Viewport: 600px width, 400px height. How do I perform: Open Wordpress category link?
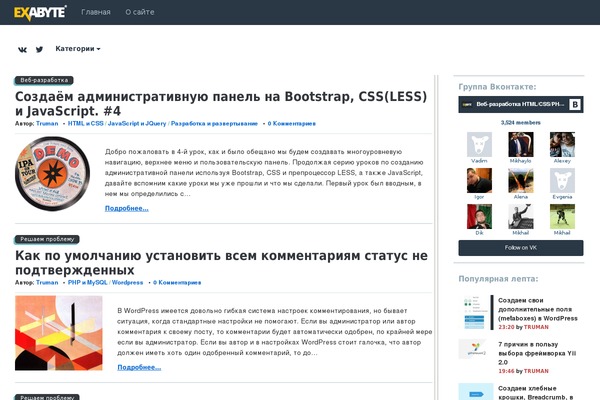(127, 282)
